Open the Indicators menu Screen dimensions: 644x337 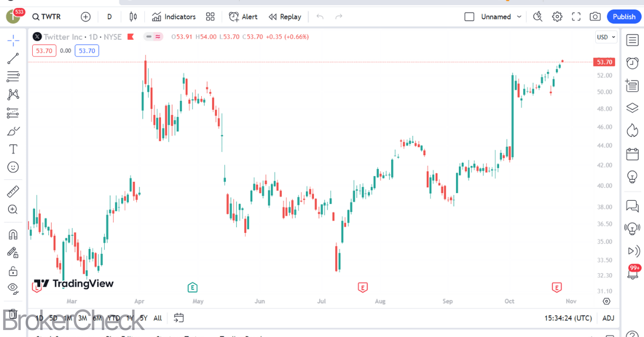(174, 17)
